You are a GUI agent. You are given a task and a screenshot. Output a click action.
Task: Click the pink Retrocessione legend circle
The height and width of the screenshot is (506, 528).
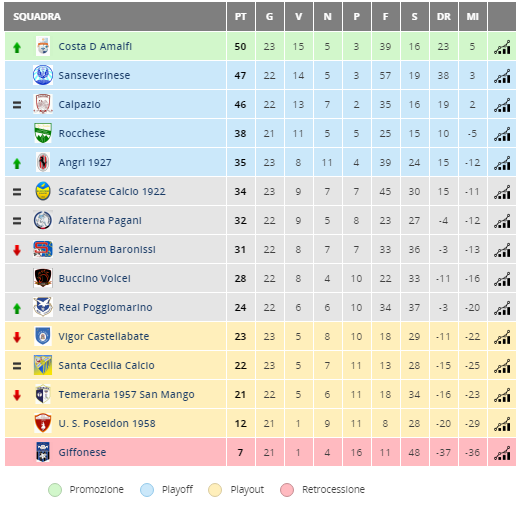point(287,490)
